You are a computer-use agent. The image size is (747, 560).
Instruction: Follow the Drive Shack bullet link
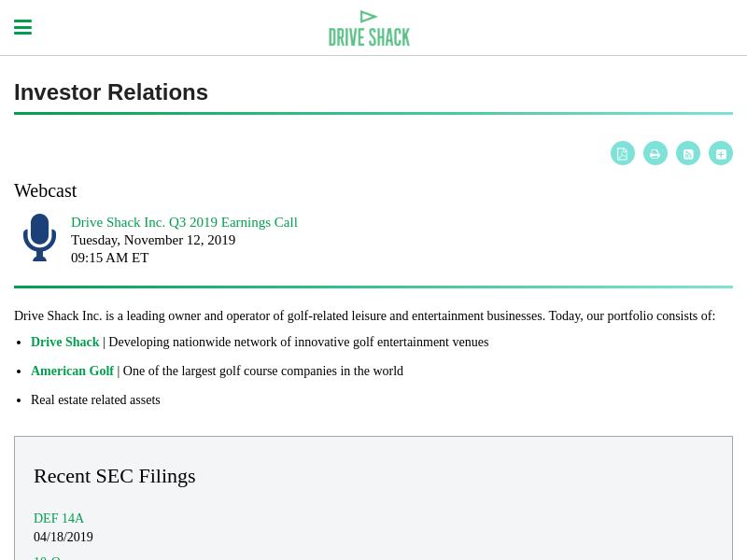(x=65, y=342)
